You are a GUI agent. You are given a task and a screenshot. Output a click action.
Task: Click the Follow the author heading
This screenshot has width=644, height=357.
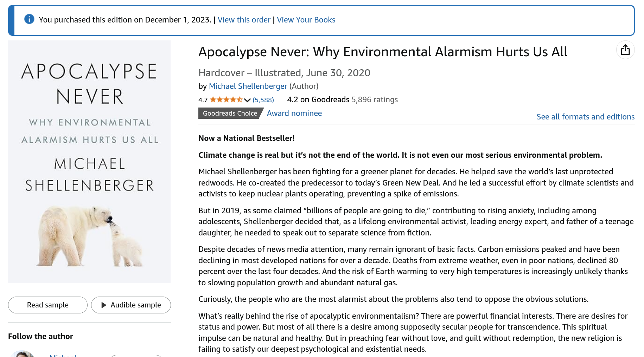(40, 336)
